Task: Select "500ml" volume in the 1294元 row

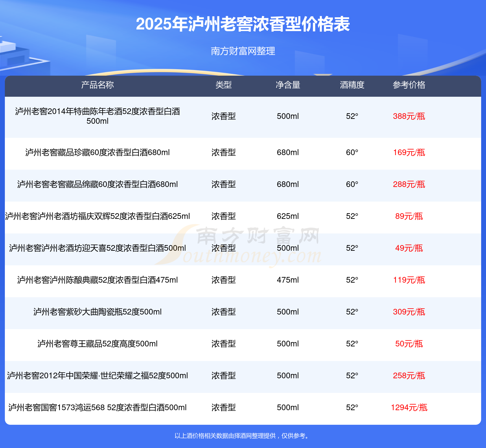Action: click(288, 407)
